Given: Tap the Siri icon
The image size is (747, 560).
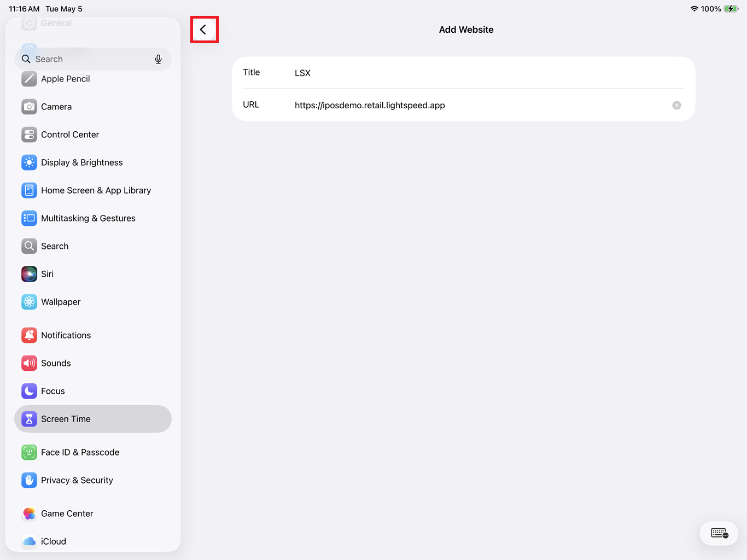Looking at the screenshot, I should 30,274.
